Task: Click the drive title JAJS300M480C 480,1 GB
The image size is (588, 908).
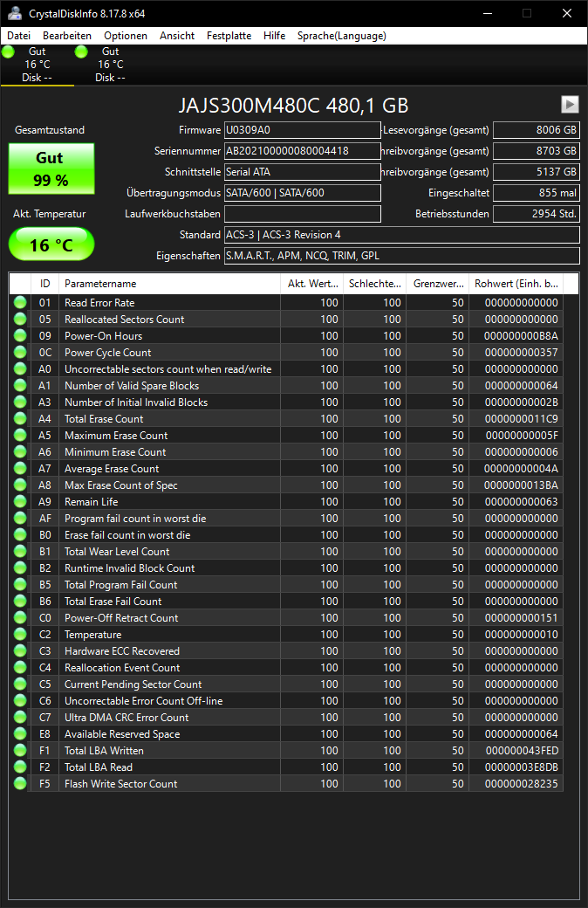Action: (x=293, y=106)
